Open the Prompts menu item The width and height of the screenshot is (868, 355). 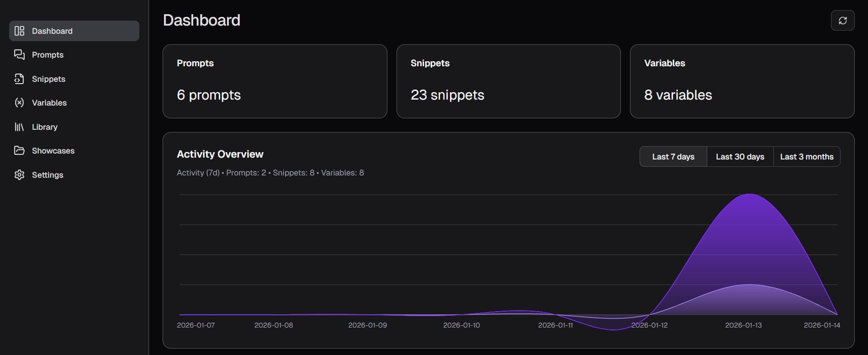tap(48, 55)
